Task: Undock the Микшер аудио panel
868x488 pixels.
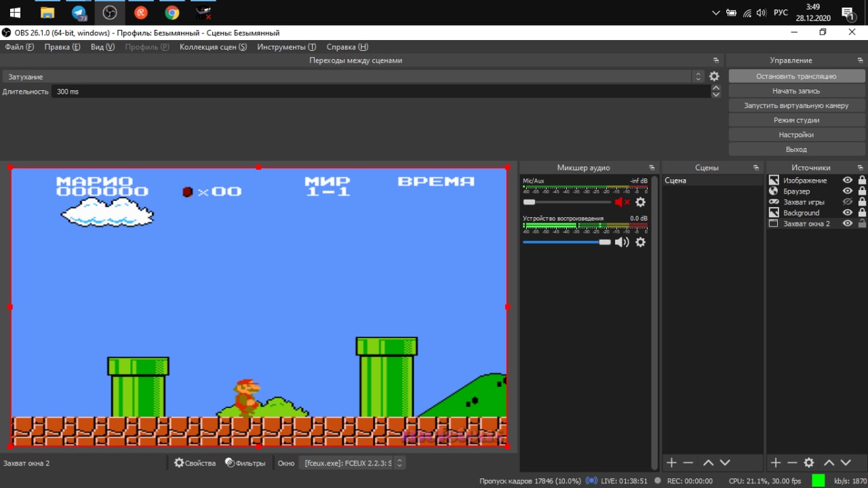Action: tap(652, 168)
